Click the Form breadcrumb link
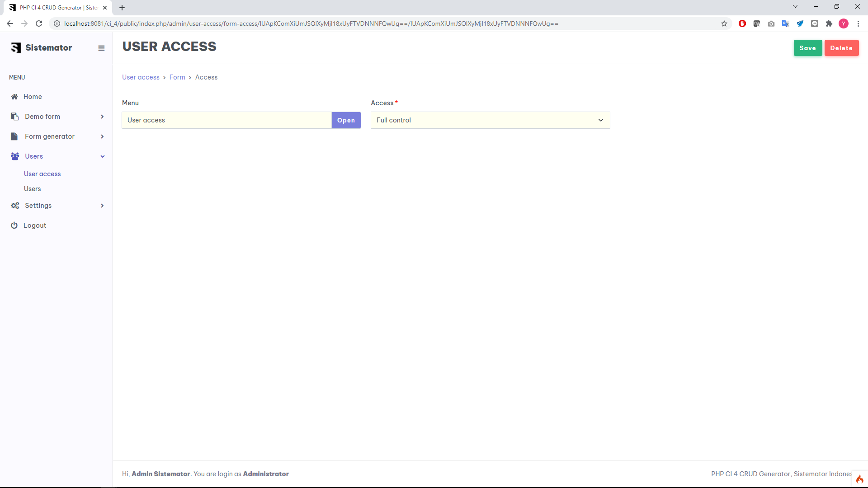The image size is (868, 488). pos(177,77)
